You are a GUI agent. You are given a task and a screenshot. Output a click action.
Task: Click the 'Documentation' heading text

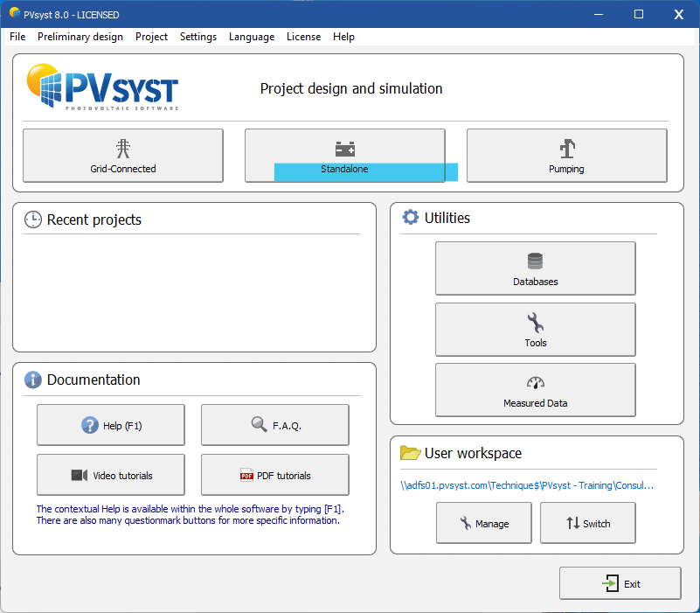[x=94, y=380]
